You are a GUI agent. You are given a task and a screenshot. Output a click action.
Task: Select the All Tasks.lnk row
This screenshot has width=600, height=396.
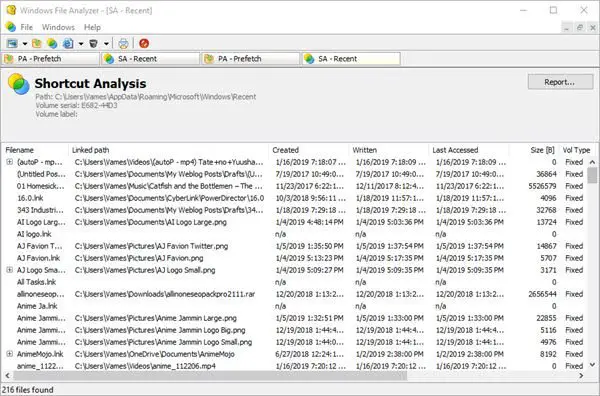(295, 282)
